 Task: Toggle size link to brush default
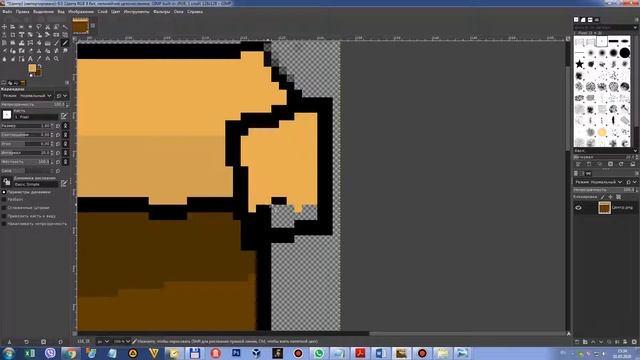click(x=65, y=126)
